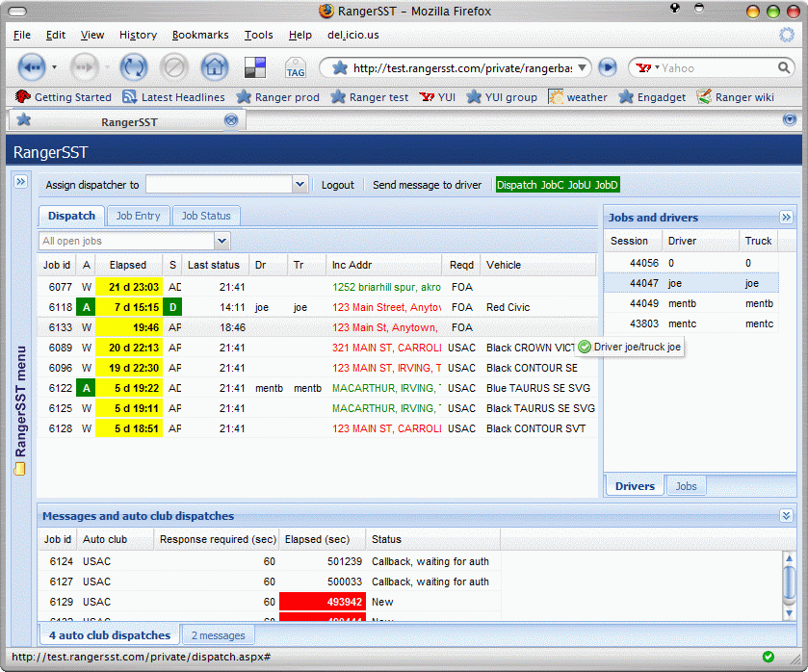Click Send message to driver
808x672 pixels.
427,185
